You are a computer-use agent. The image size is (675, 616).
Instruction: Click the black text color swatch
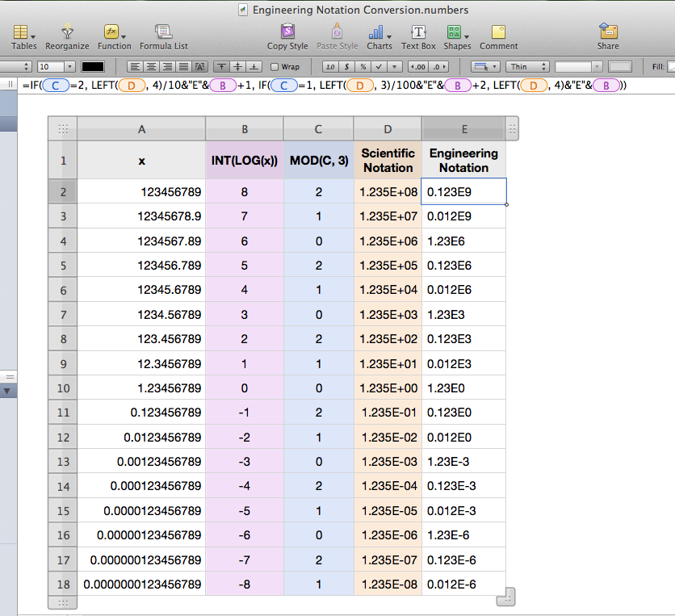click(x=93, y=67)
